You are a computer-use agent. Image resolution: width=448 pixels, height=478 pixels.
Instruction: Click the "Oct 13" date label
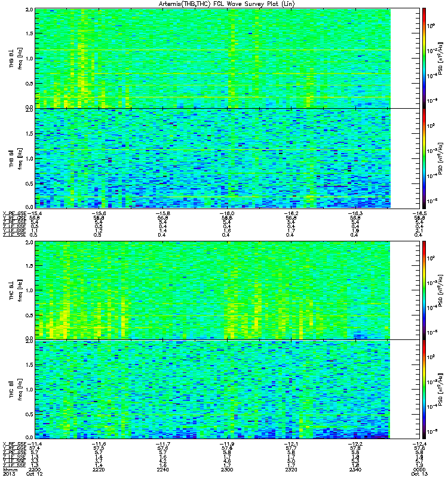[420, 474]
